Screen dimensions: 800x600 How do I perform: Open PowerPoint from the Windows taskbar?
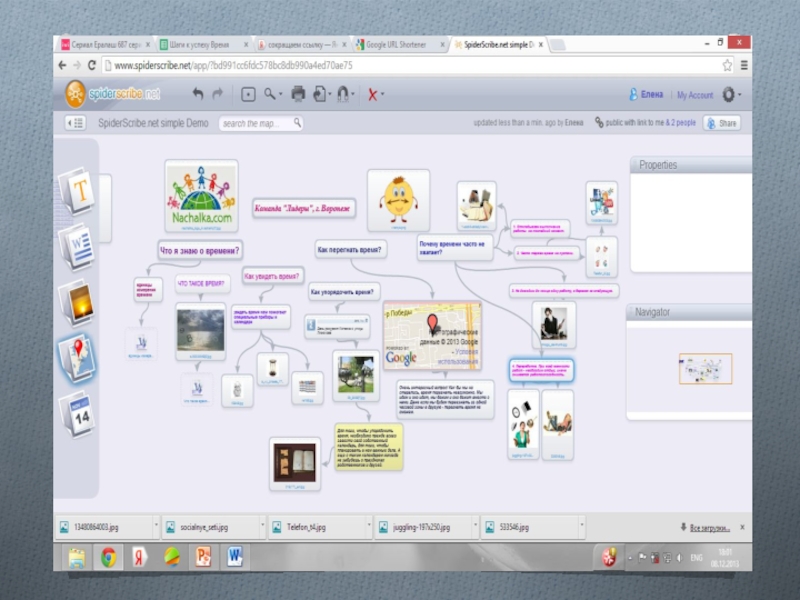click(x=202, y=555)
